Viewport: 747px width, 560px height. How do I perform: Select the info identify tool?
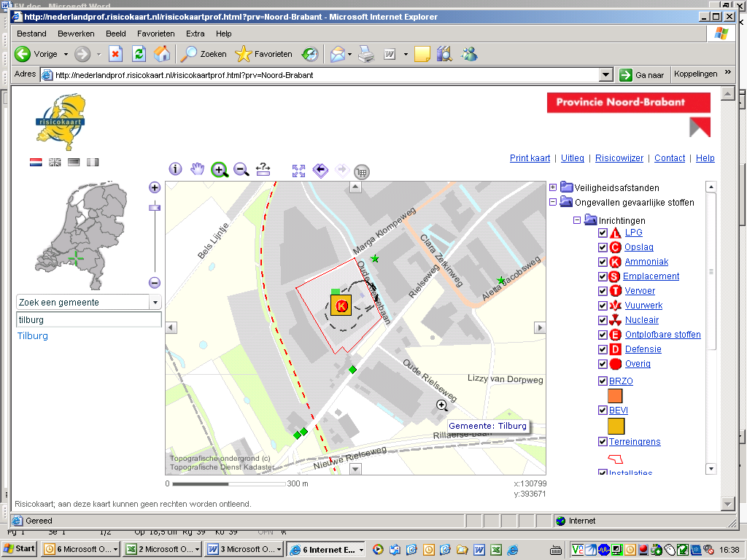click(x=175, y=169)
